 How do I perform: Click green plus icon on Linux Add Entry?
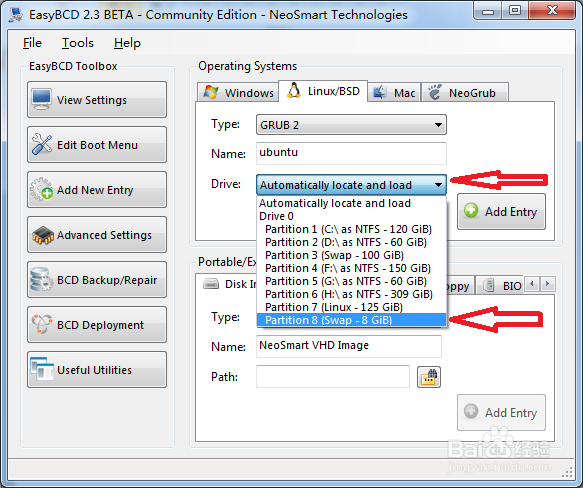(x=471, y=211)
